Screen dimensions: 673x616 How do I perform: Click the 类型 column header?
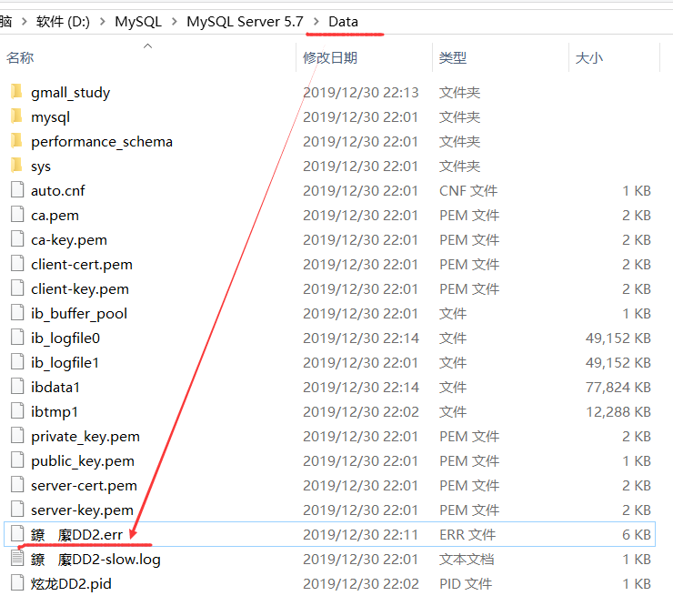point(452,57)
